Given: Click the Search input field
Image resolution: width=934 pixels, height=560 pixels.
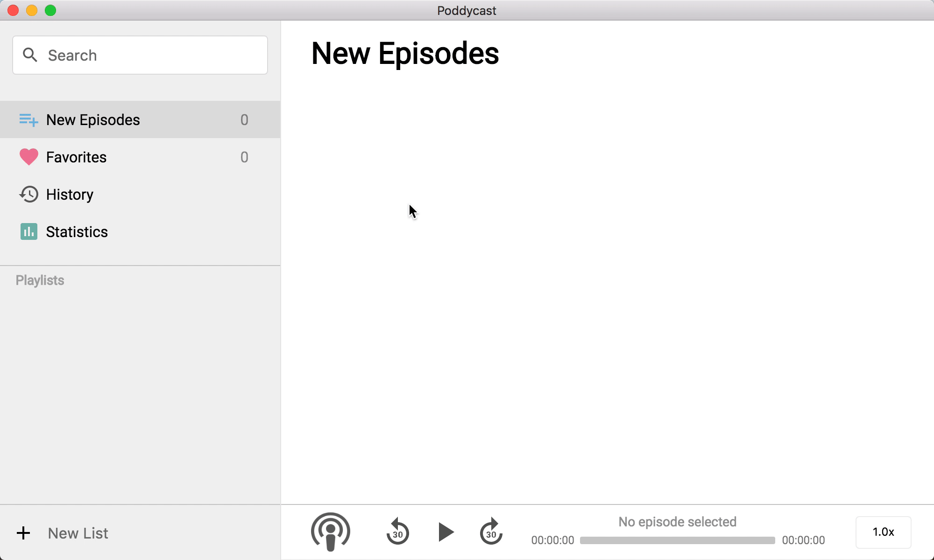Looking at the screenshot, I should [x=141, y=56].
